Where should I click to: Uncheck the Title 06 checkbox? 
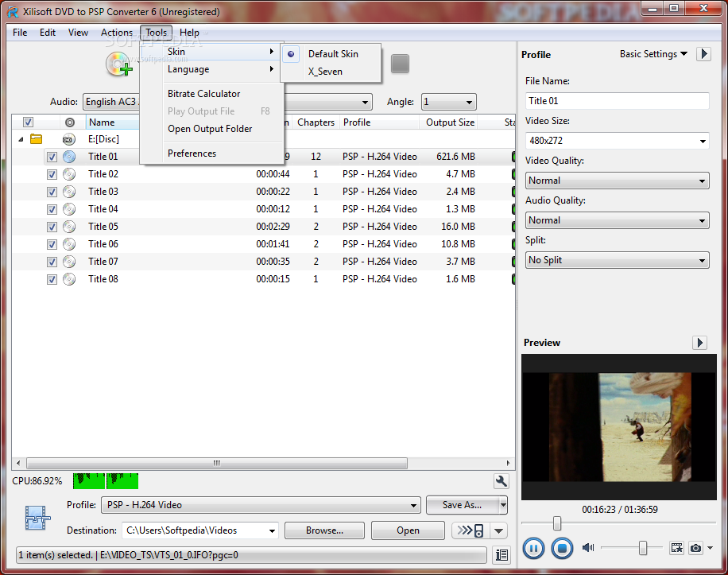[x=52, y=244]
